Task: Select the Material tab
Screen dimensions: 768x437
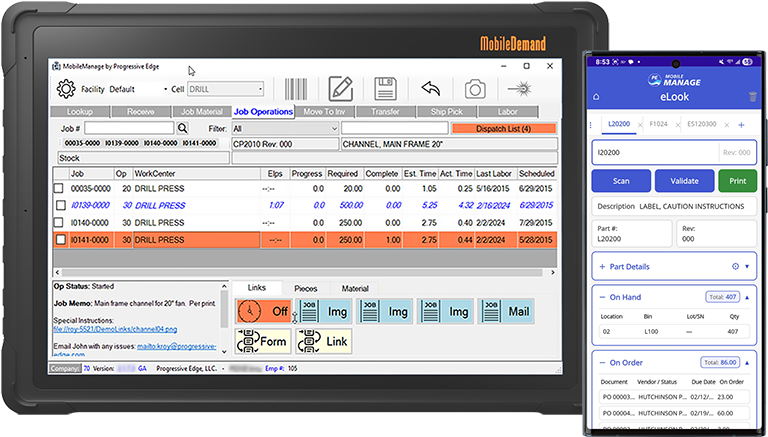Action: (x=355, y=289)
